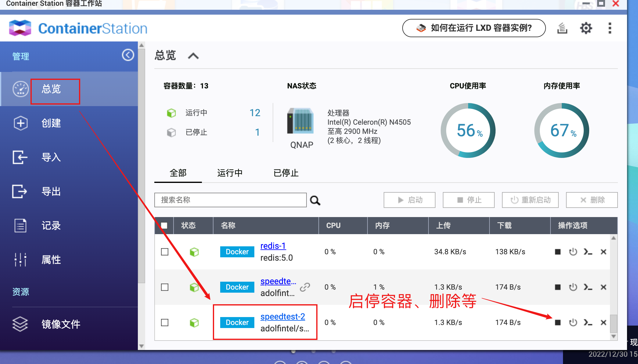Click the magnifier search icon
This screenshot has height=364, width=638.
(x=315, y=200)
